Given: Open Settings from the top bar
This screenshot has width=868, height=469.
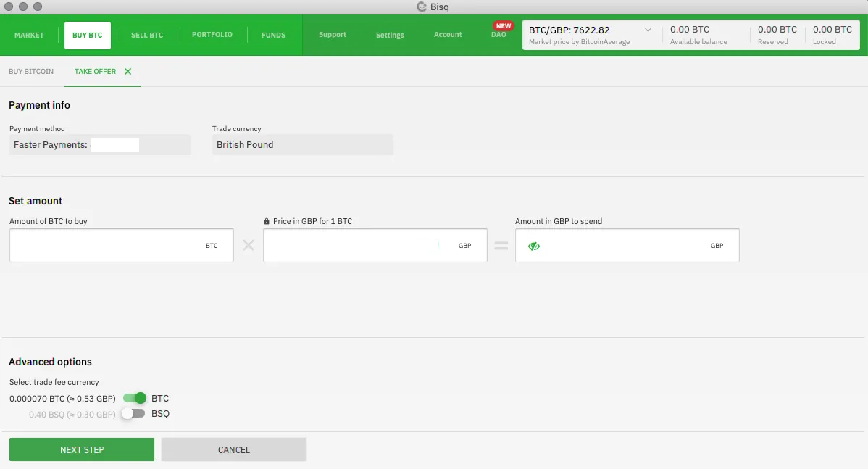Looking at the screenshot, I should coord(390,35).
